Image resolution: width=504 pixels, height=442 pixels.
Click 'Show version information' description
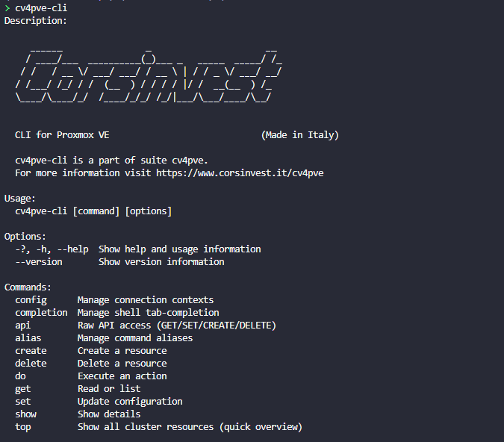click(161, 262)
